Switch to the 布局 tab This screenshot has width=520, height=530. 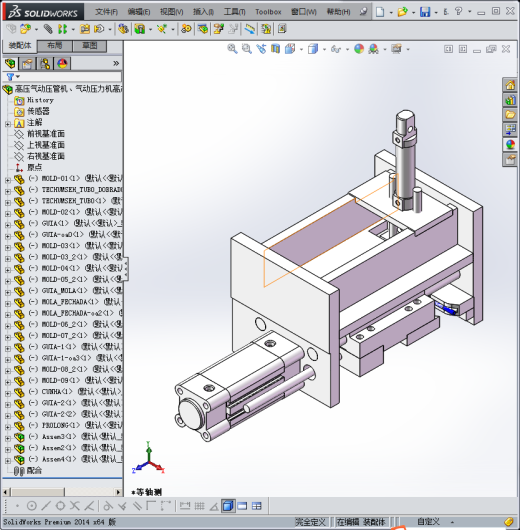[54, 46]
